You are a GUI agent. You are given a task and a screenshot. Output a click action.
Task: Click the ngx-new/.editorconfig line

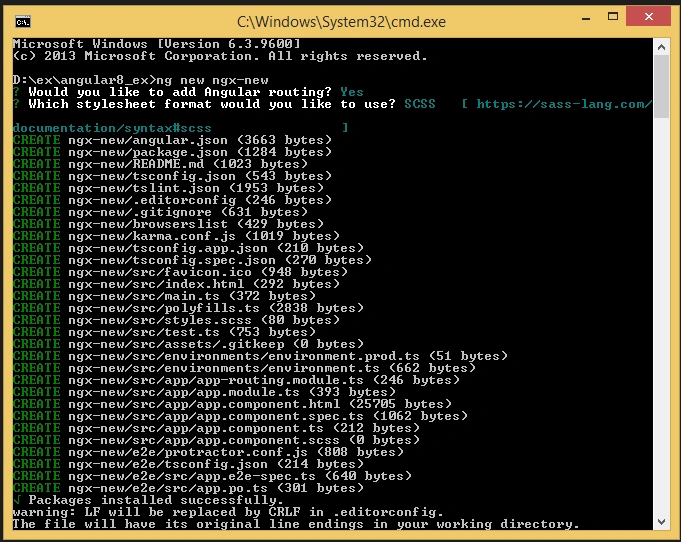pos(172,200)
